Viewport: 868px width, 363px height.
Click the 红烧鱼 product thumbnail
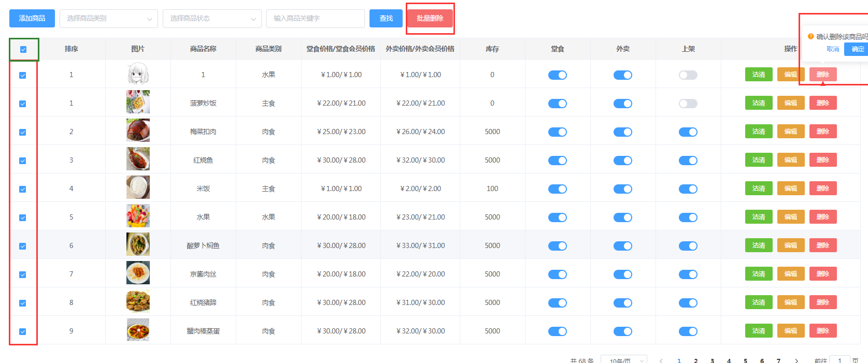tap(138, 159)
